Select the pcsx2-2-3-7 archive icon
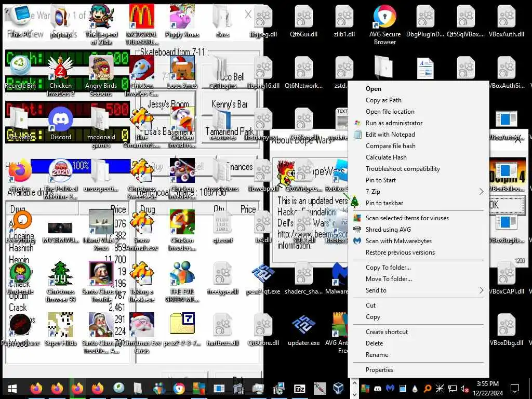Image resolution: width=532 pixels, height=399 pixels. 182,330
